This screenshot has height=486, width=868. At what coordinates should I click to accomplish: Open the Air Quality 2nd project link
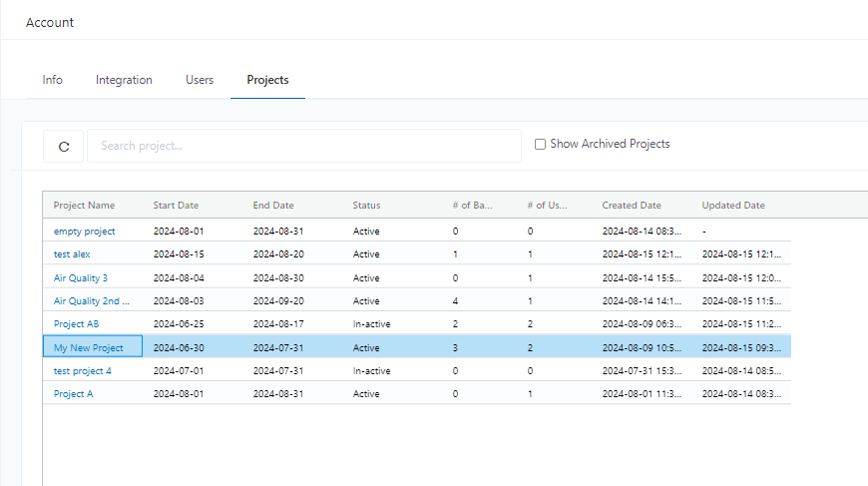[92, 301]
